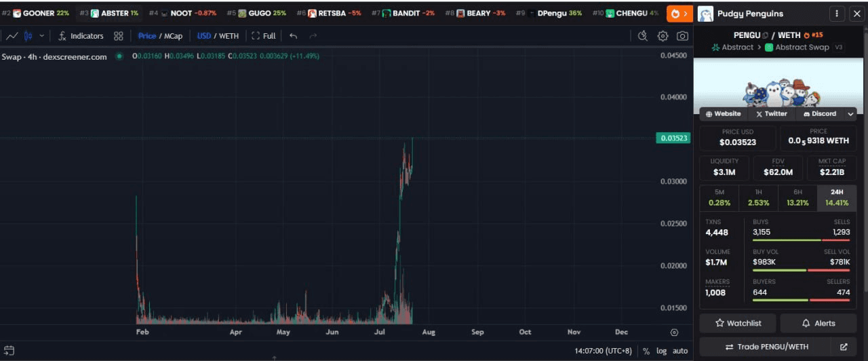
Task: Open the GUGO trending token
Action: point(256,13)
